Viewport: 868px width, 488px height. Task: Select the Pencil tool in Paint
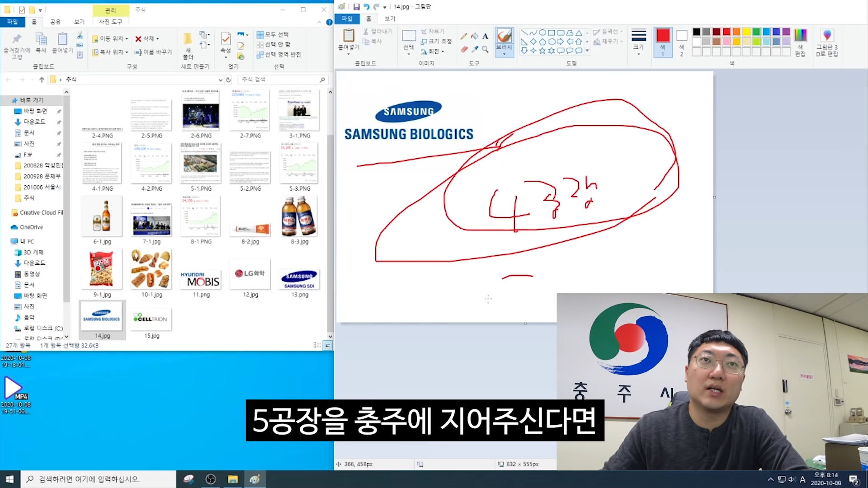click(464, 36)
